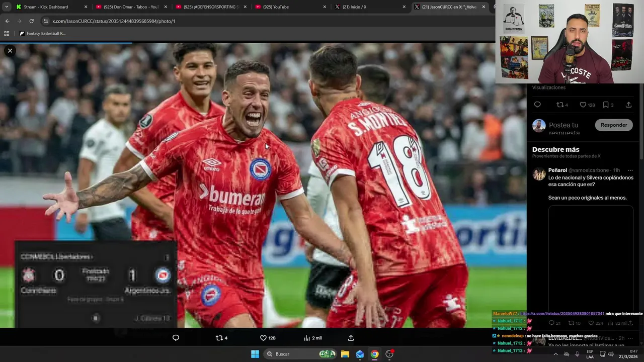Viewport: 644px width, 362px height.
Task: Click the taskbar Buscar search box
Action: click(301, 354)
